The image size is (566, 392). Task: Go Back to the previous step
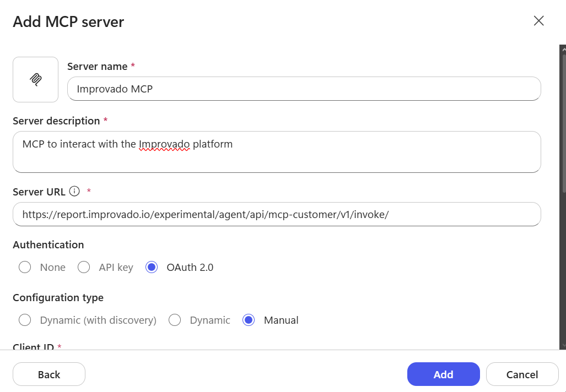coord(49,374)
